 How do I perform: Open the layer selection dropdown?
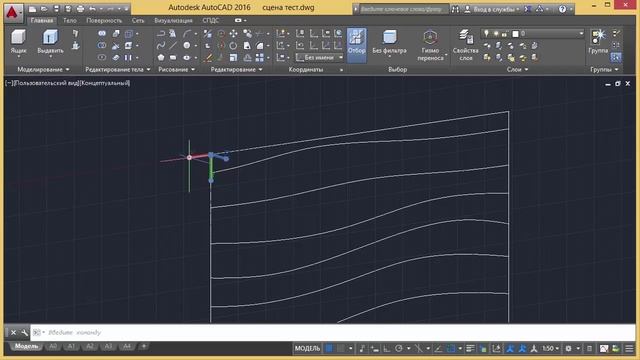coord(533,33)
